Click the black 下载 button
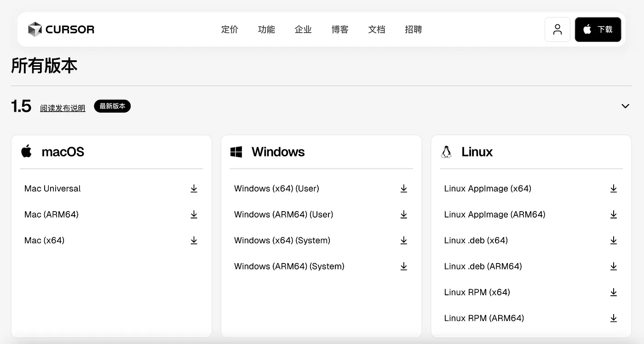This screenshot has height=344, width=644. [598, 29]
